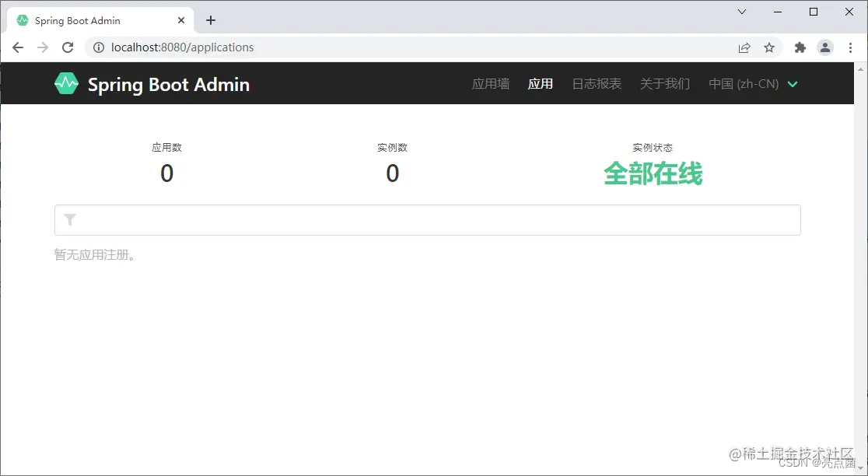Image resolution: width=868 pixels, height=476 pixels.
Task: Open the browser extensions puzzle icon
Action: coord(800,47)
